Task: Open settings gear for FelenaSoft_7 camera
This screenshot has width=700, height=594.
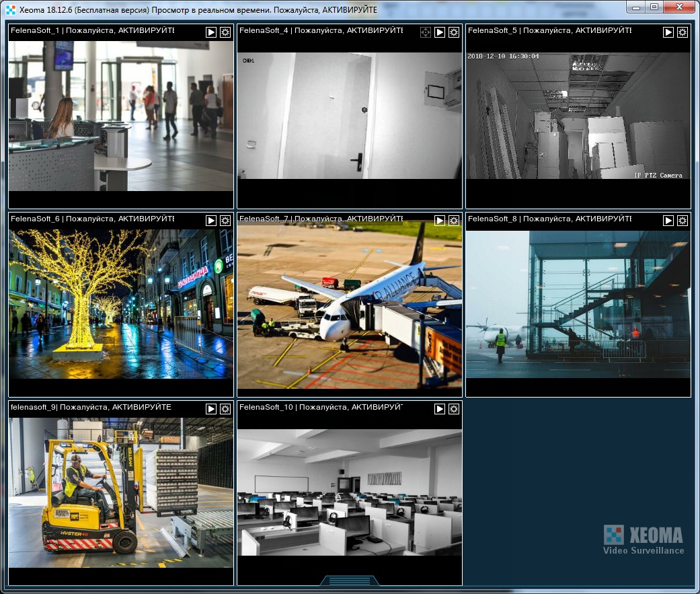Action: click(x=454, y=221)
